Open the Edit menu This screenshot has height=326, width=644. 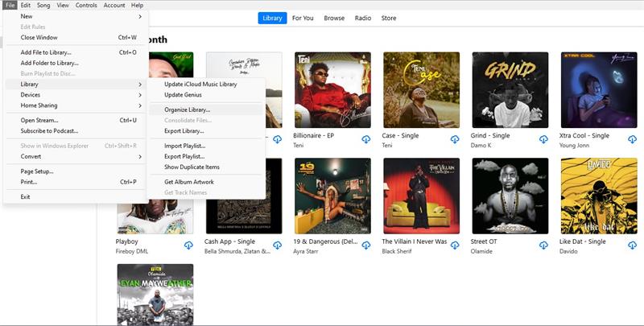coord(26,6)
